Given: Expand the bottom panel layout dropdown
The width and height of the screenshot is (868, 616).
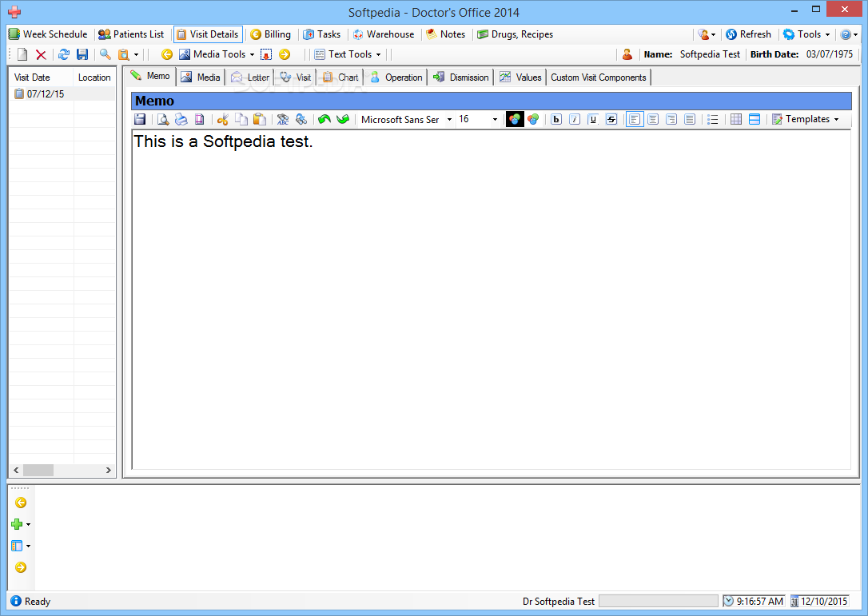Looking at the screenshot, I should (x=21, y=546).
